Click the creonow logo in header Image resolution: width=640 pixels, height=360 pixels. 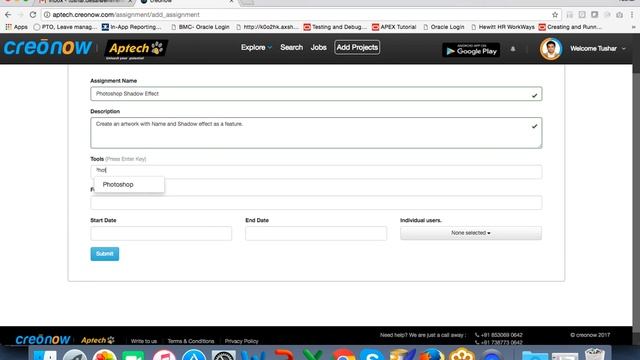(48, 47)
